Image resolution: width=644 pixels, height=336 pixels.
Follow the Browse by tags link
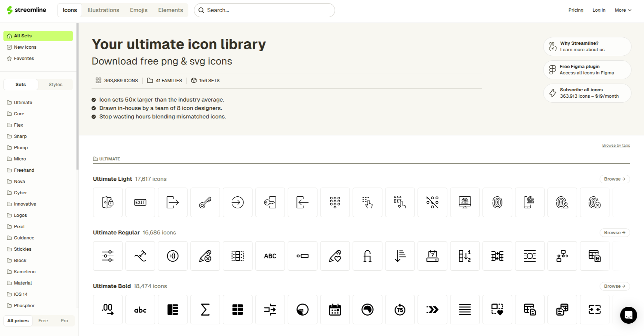(616, 146)
